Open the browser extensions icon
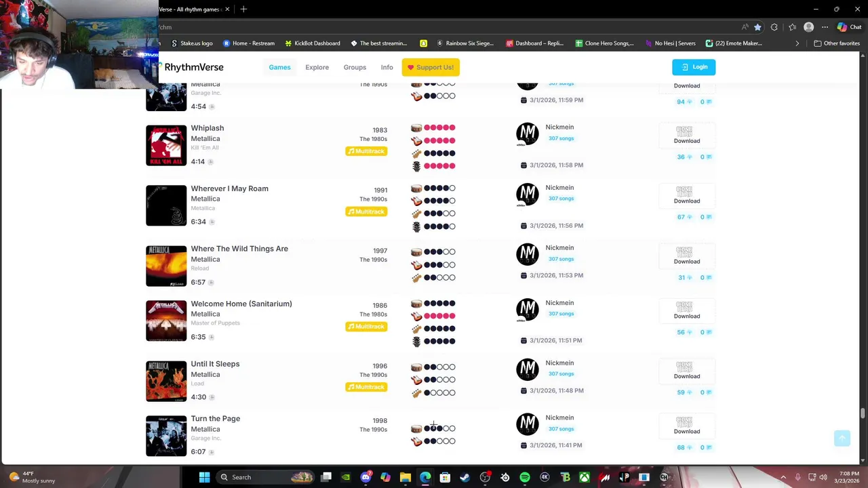The width and height of the screenshot is (868, 488). click(774, 27)
